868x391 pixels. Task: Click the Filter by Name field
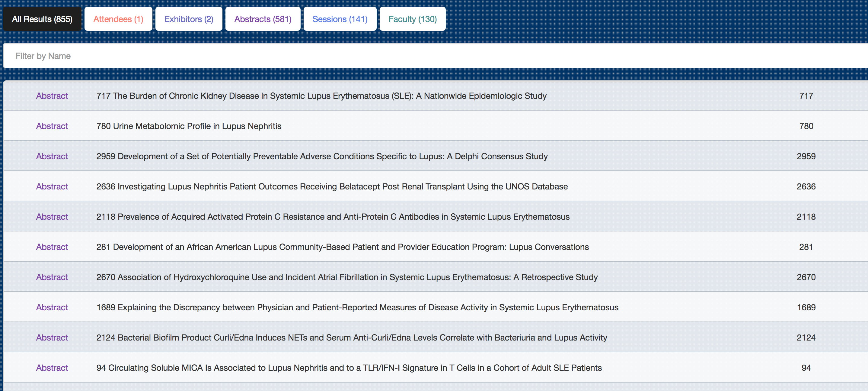(x=435, y=56)
